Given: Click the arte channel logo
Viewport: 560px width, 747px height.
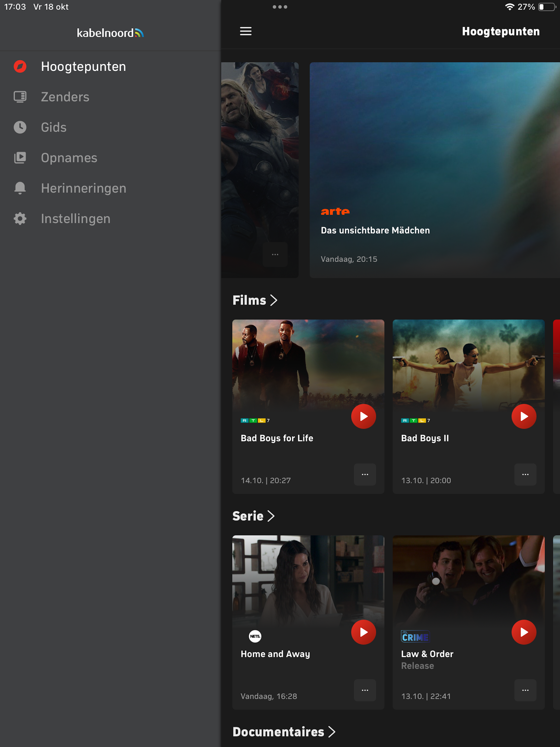Looking at the screenshot, I should [335, 211].
